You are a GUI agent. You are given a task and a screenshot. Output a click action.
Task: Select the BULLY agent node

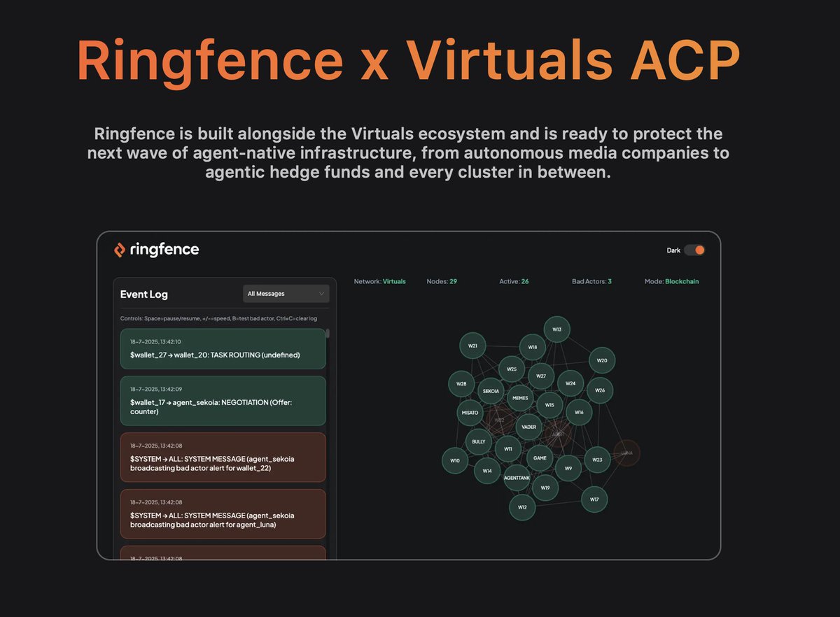479,442
